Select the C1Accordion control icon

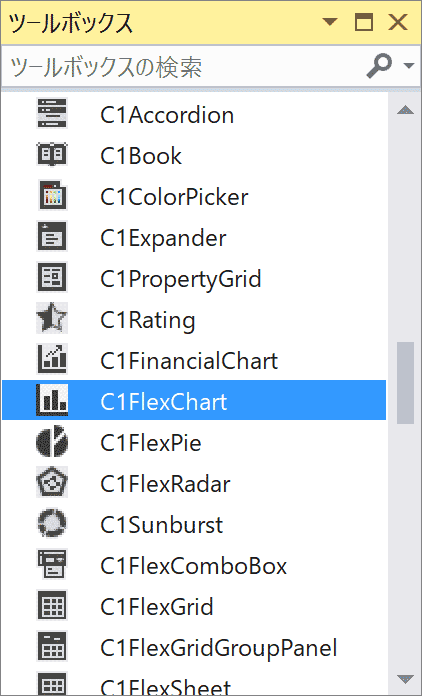point(52,114)
